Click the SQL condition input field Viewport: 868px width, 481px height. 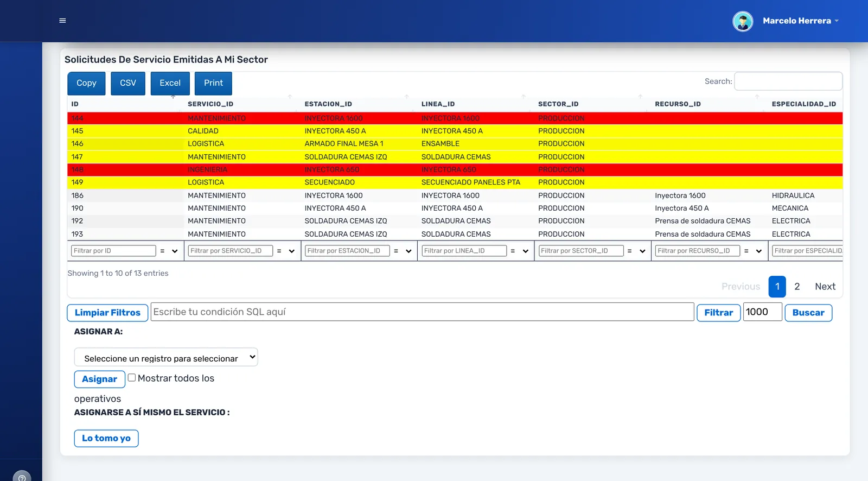(422, 312)
